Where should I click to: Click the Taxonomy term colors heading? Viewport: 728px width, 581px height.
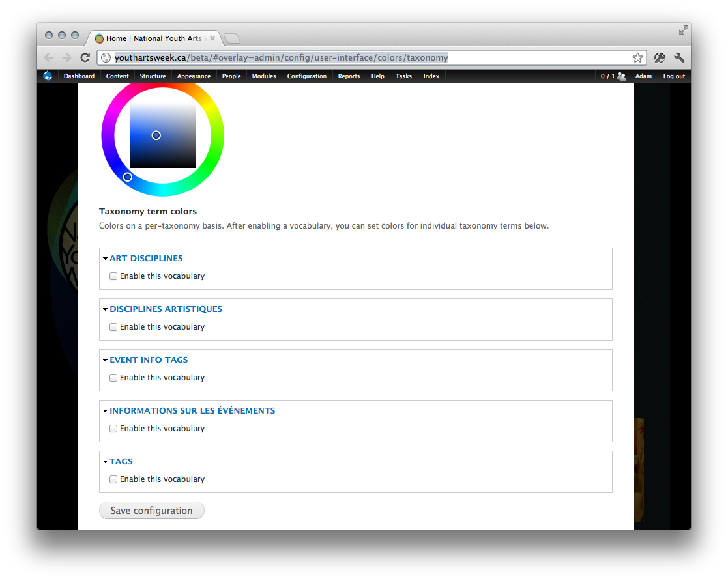tap(148, 211)
